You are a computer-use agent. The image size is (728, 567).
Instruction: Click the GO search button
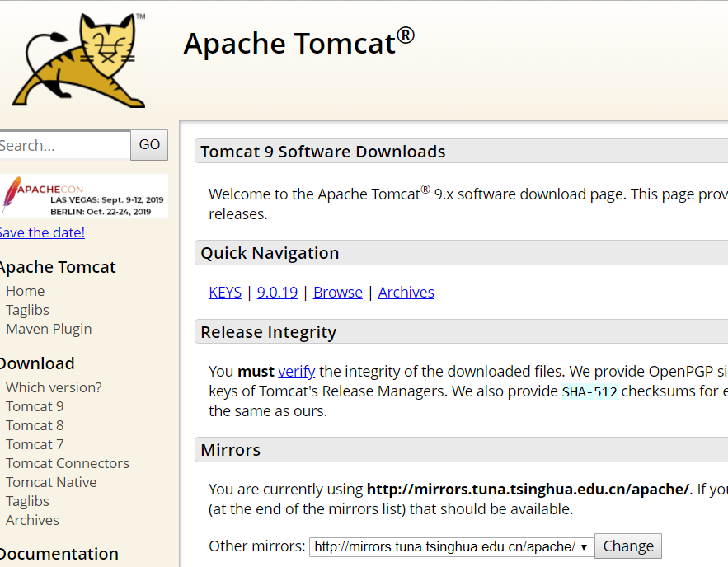click(x=149, y=145)
